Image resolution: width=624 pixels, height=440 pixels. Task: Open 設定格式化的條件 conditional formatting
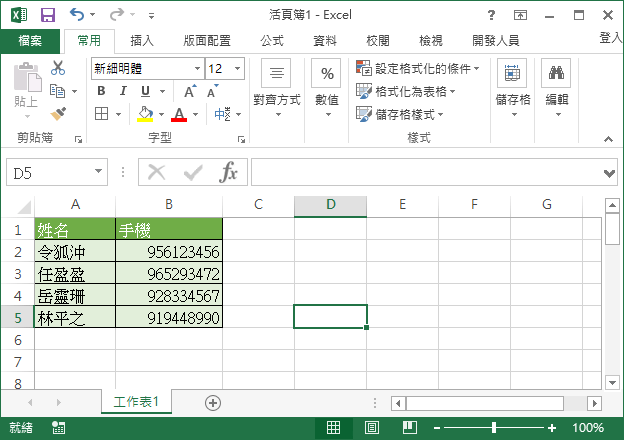[417, 68]
